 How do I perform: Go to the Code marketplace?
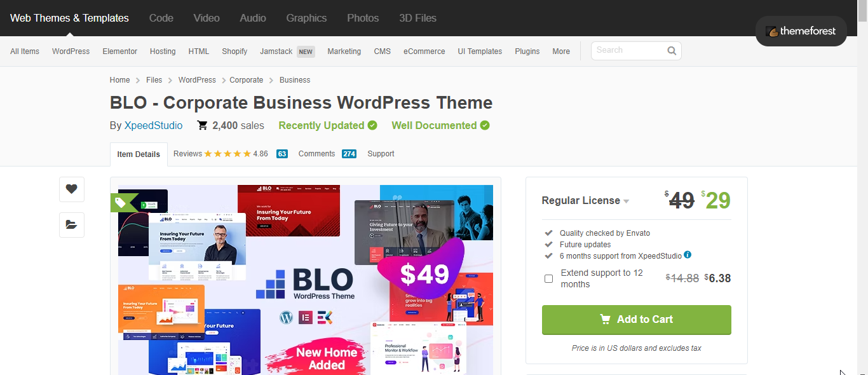161,18
